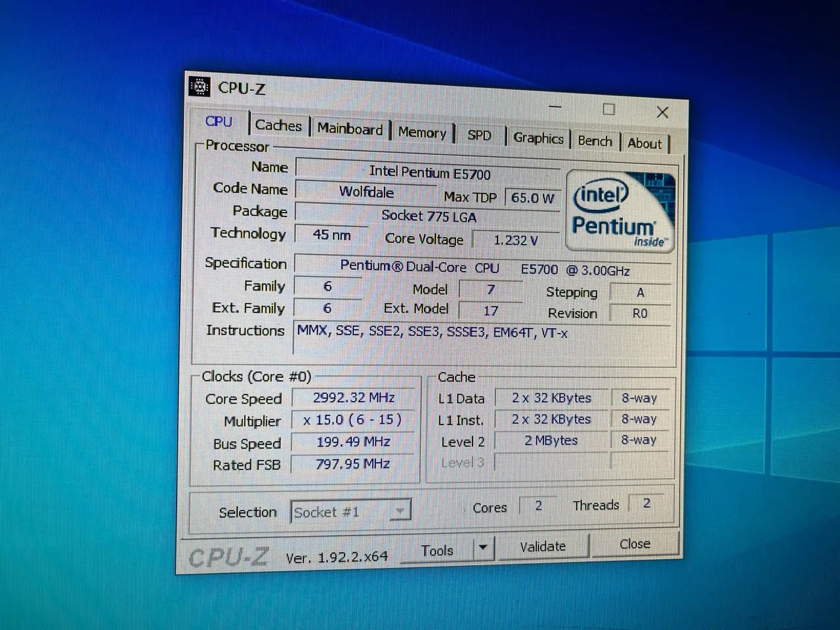The height and width of the screenshot is (630, 840).
Task: Switch to the Mainboard tab
Action: (350, 129)
